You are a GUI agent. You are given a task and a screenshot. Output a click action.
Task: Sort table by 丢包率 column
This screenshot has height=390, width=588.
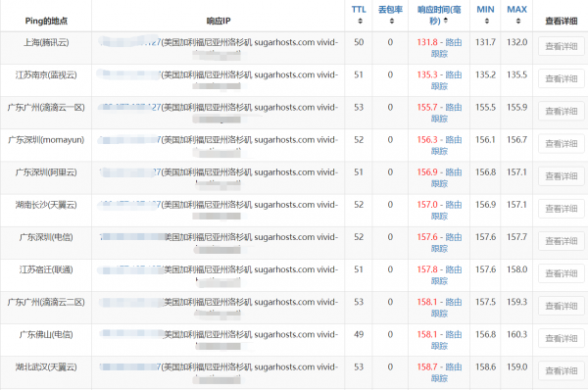tap(391, 21)
